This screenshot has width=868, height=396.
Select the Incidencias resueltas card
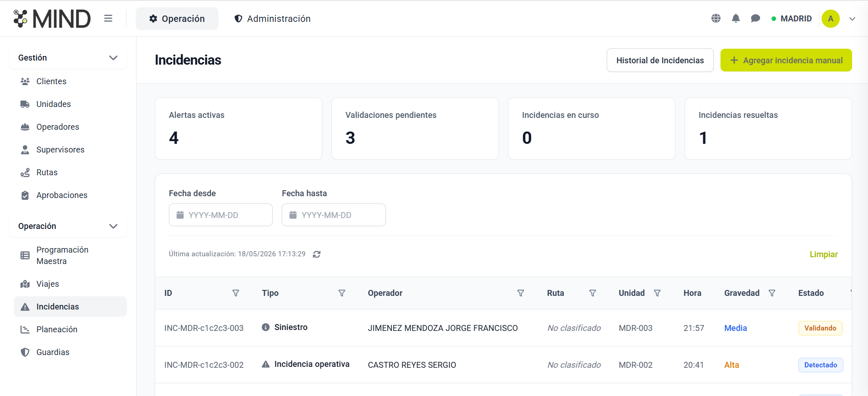point(768,129)
